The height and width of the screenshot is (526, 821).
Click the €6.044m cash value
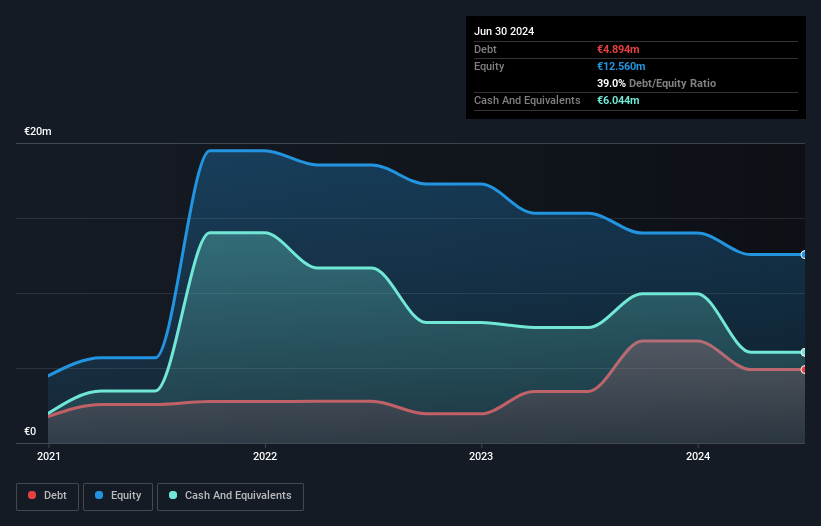click(618, 100)
